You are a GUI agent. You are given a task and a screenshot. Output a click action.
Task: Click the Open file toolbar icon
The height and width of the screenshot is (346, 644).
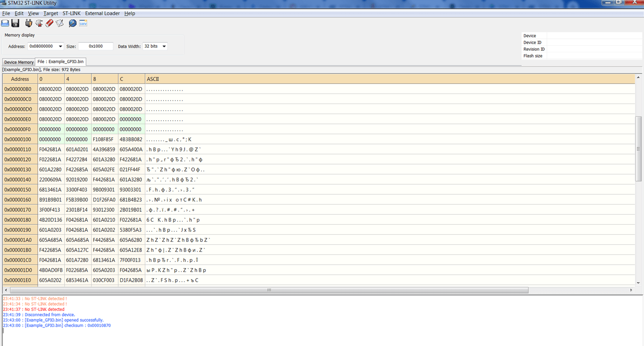tap(5, 23)
